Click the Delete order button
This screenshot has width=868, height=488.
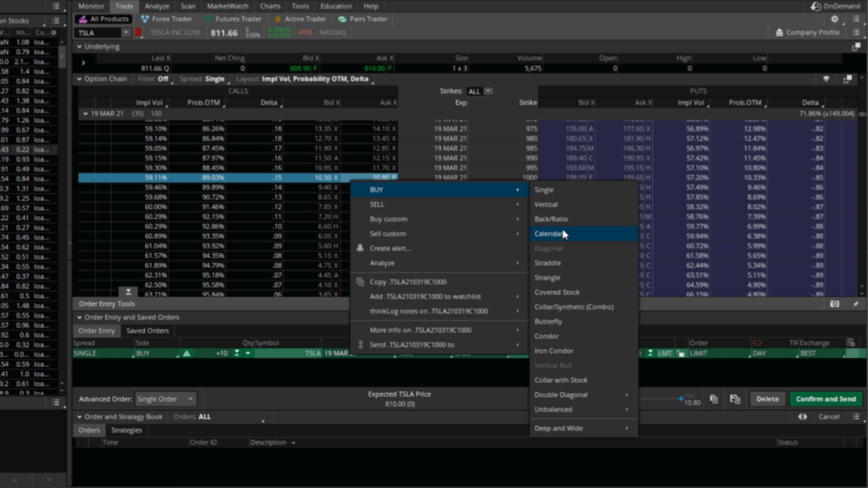767,399
